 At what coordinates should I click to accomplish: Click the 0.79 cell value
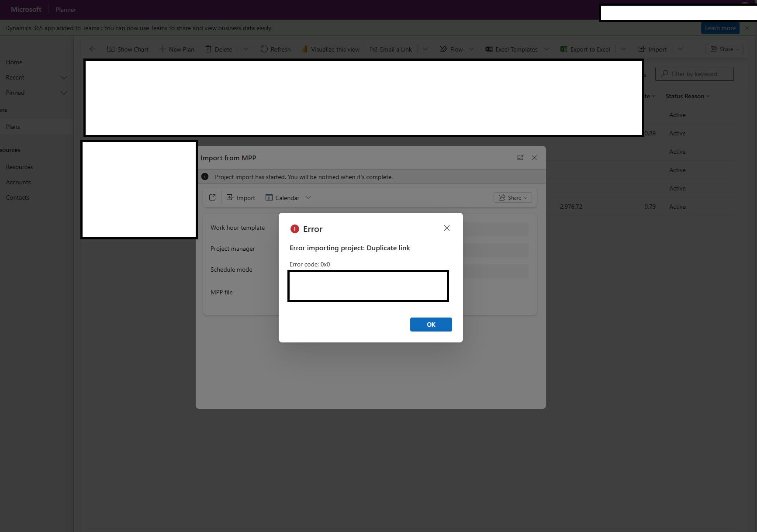coord(650,207)
